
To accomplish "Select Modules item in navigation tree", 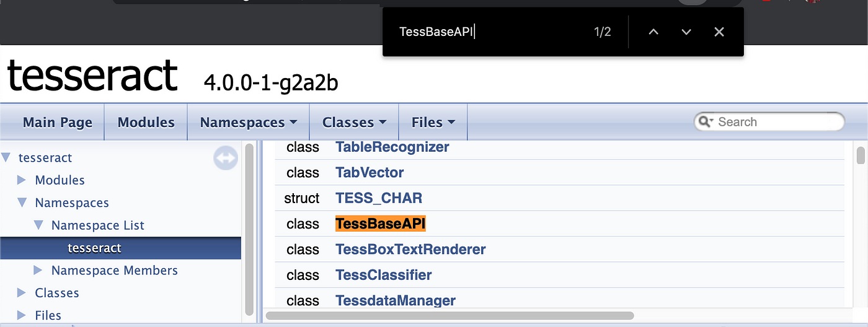I will (60, 180).
